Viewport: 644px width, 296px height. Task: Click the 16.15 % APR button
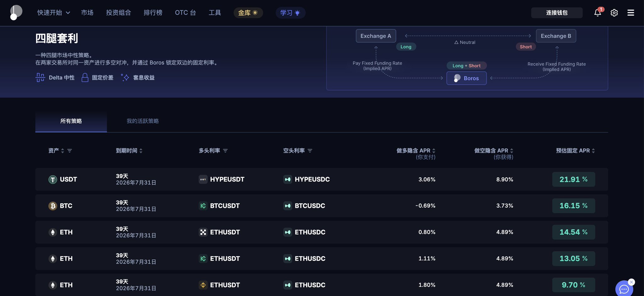574,206
